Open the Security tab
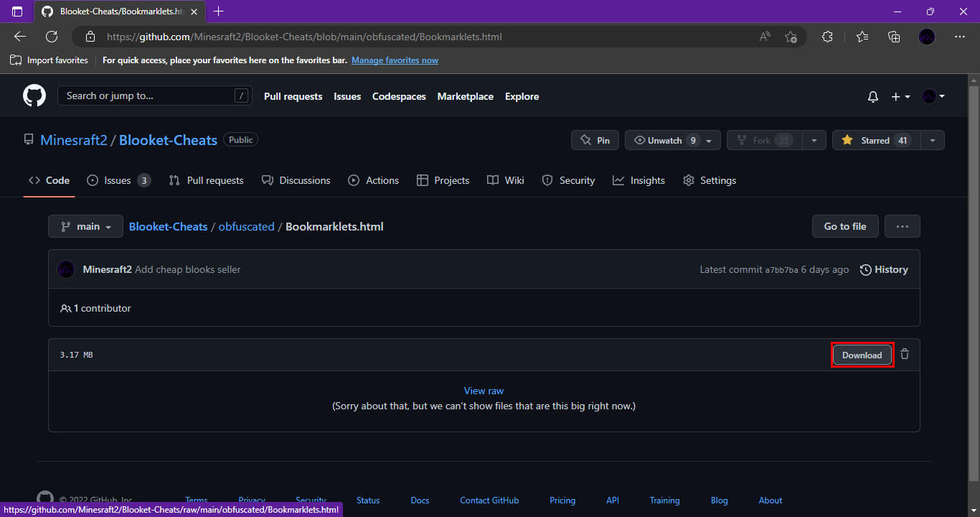This screenshot has width=980, height=517. pos(568,180)
